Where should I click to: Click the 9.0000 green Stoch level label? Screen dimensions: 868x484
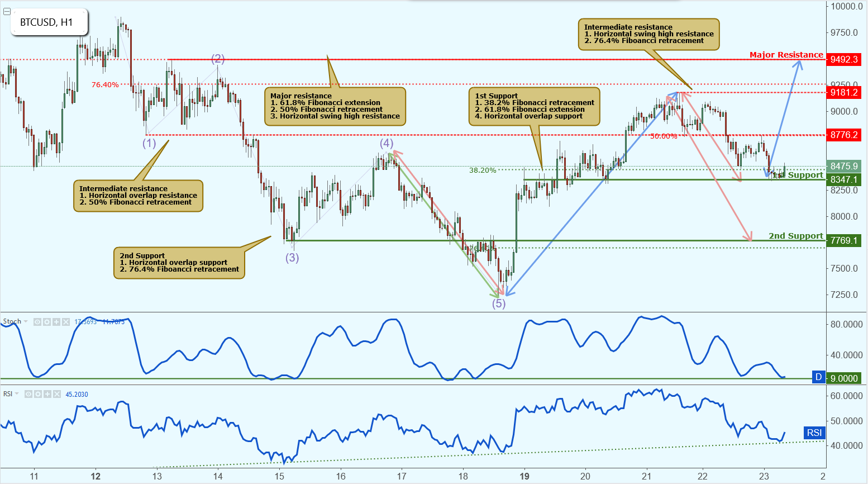click(843, 378)
